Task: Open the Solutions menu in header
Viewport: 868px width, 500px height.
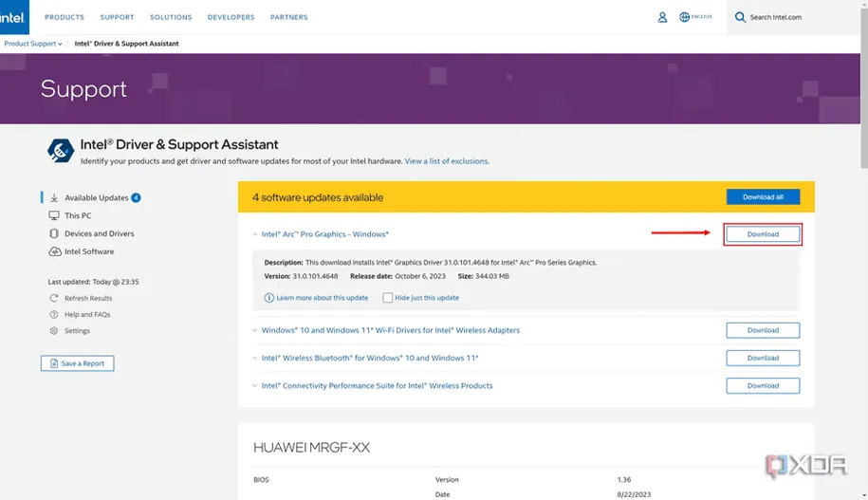Action: 173,17
